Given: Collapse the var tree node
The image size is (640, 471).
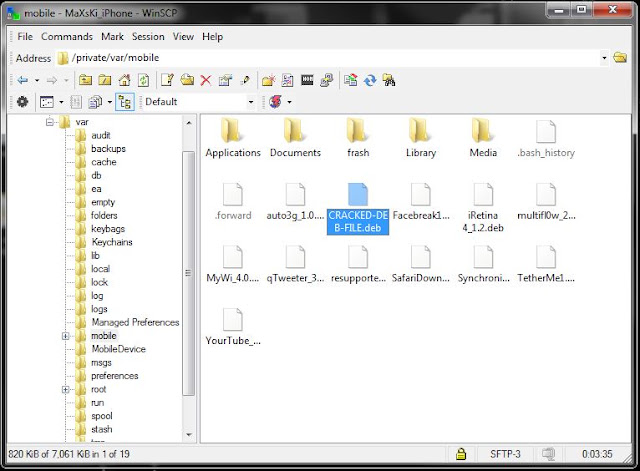Looking at the screenshot, I should (50, 122).
